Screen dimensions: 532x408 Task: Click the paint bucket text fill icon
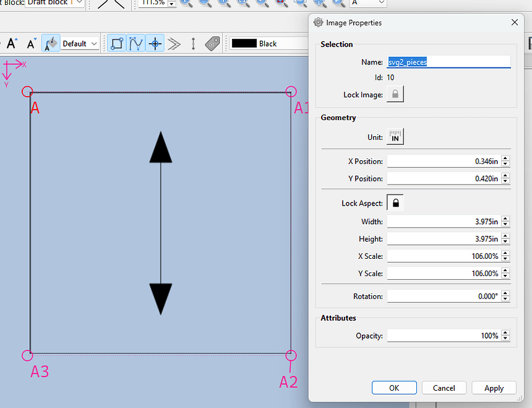click(x=51, y=43)
